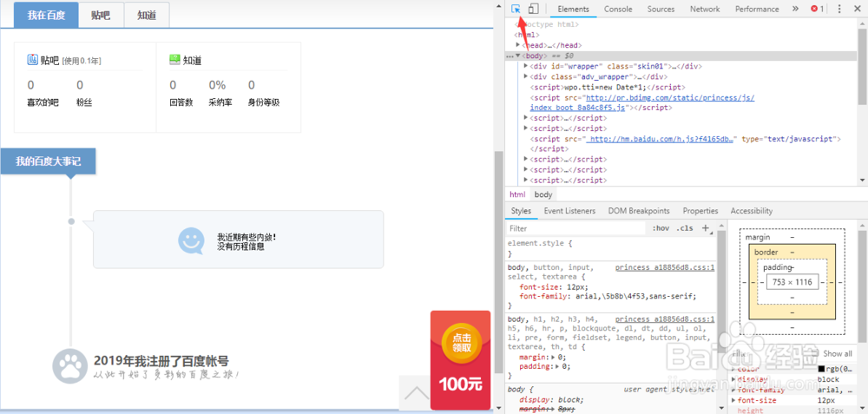Click the gray paw print Baidu icon
This screenshot has height=414, width=868.
[x=69, y=366]
